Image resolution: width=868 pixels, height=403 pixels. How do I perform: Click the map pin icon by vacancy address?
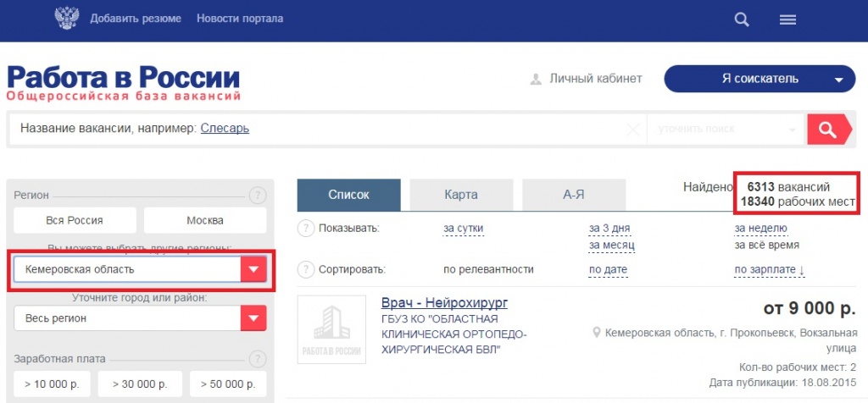596,333
